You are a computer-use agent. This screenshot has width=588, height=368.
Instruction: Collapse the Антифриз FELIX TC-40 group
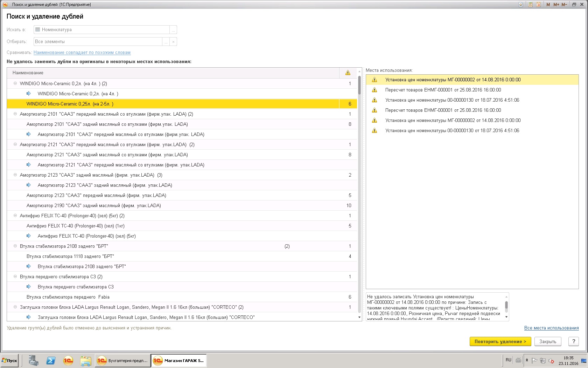click(15, 216)
